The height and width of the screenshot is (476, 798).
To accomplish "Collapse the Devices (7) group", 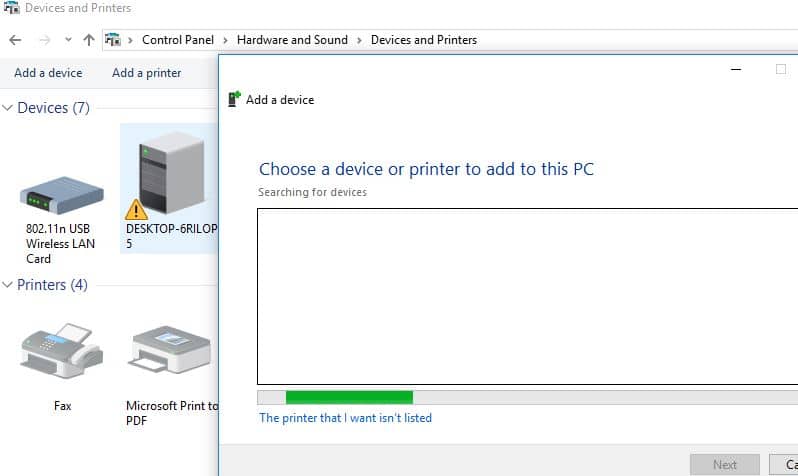I will [8, 108].
